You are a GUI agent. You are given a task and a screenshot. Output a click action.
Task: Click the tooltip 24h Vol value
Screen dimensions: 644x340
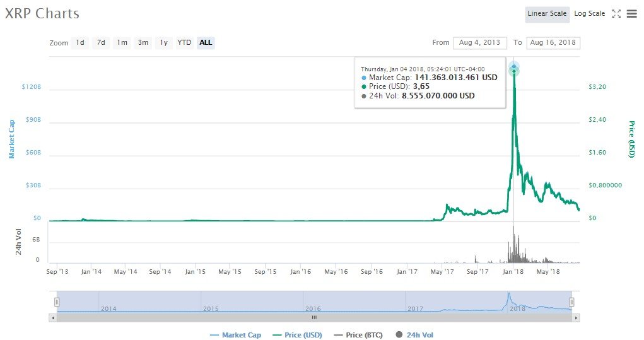(438, 96)
